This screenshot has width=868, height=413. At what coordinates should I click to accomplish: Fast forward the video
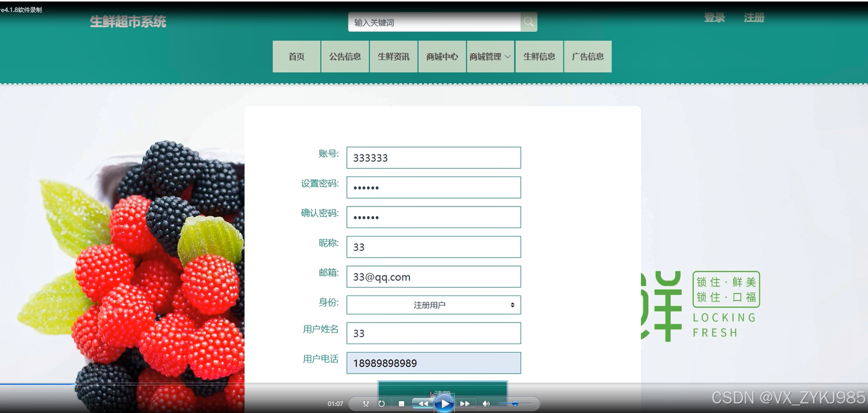pyautogui.click(x=465, y=403)
